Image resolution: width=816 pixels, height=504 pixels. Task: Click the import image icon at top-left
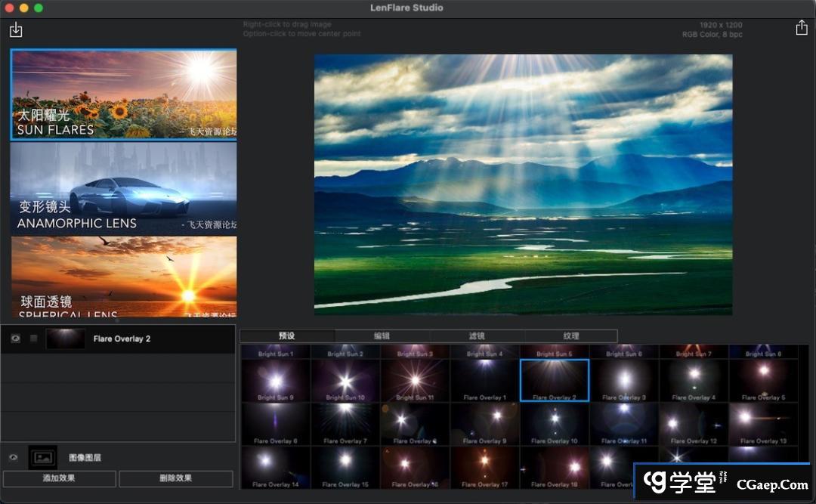16,30
